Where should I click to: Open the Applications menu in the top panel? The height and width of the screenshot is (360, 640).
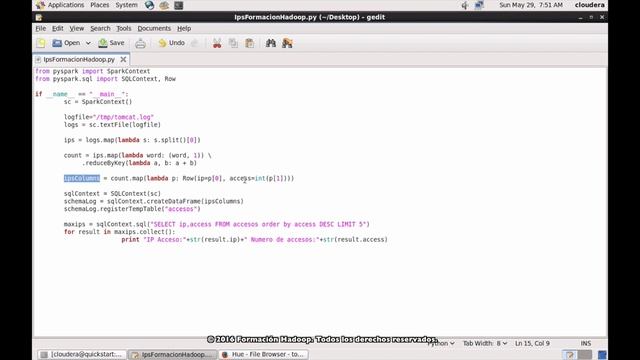click(65, 5)
